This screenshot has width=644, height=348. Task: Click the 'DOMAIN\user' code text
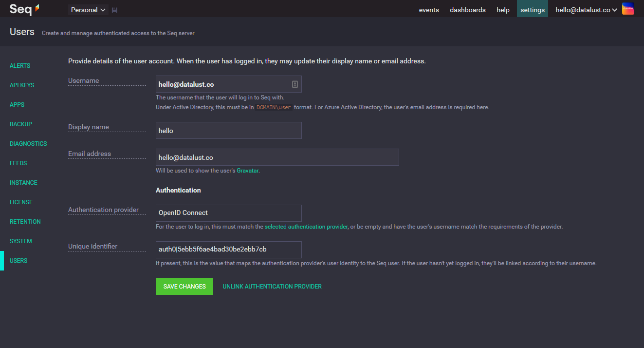click(x=274, y=107)
